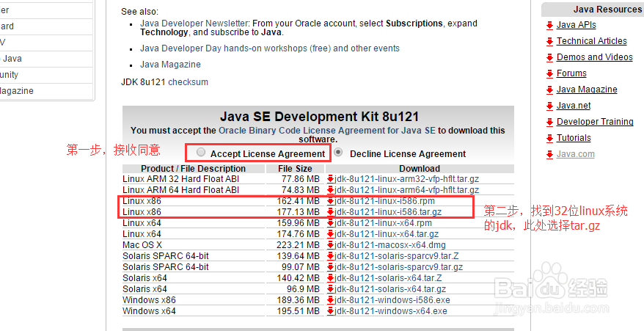
Task: Click download arrow icon for jdk-8u121-linux-arm64-vfp-hflt.tar.gz
Action: coord(330,190)
